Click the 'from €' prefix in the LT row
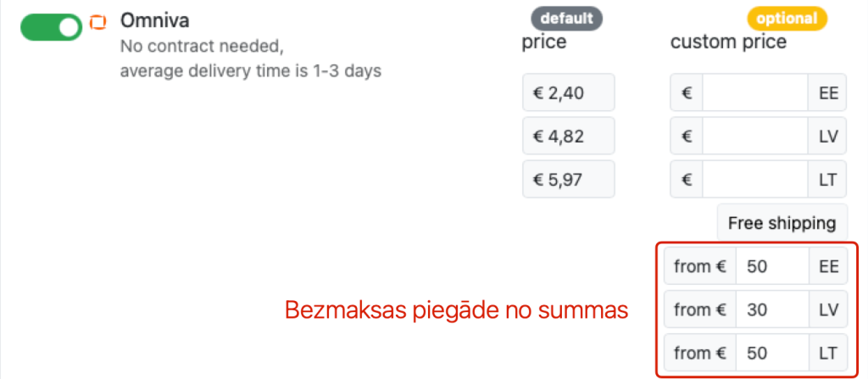The height and width of the screenshot is (379, 868). tap(699, 353)
